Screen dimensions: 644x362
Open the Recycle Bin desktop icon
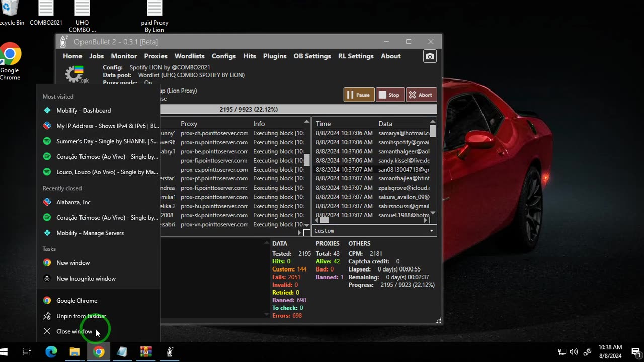click(x=10, y=13)
